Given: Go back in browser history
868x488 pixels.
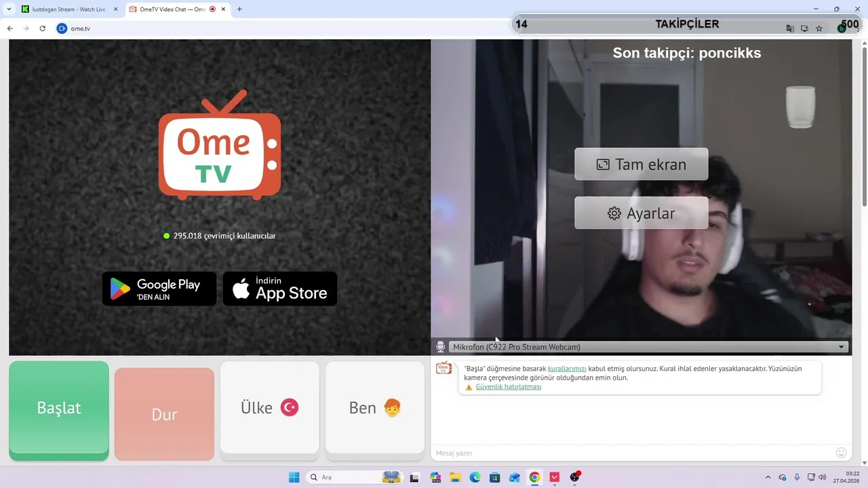Looking at the screenshot, I should 10,28.
